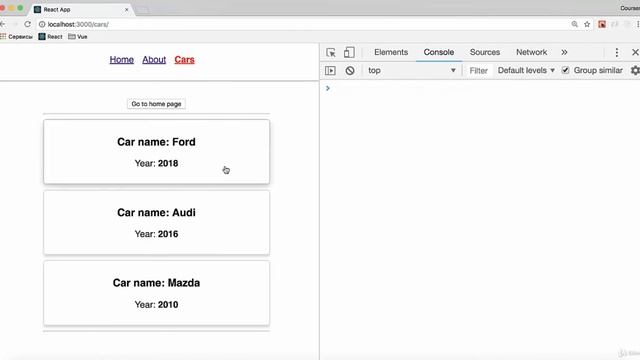
Task: Open the top context dropdown
Action: click(411, 70)
